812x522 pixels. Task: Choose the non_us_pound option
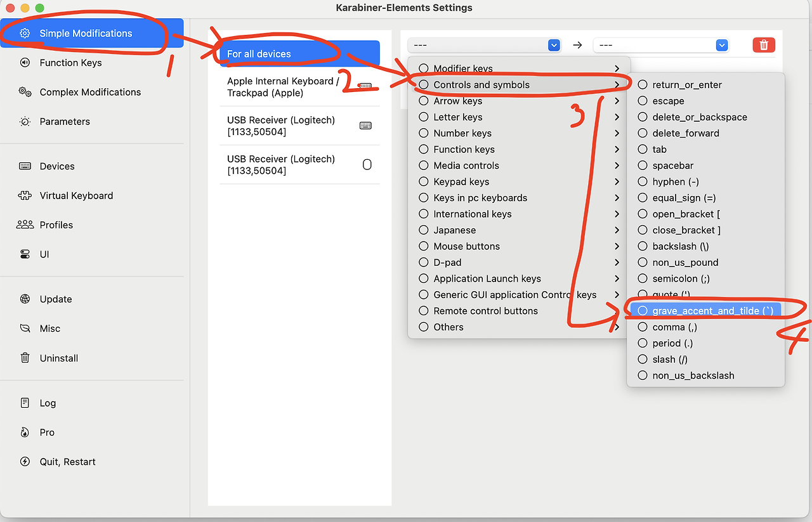(x=705, y=263)
